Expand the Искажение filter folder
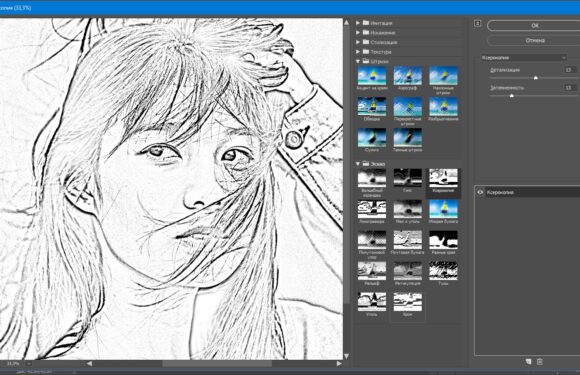This screenshot has height=375, width=580. click(x=358, y=33)
